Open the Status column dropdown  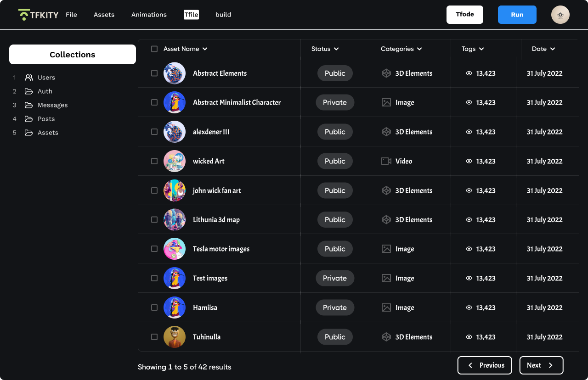pos(337,49)
